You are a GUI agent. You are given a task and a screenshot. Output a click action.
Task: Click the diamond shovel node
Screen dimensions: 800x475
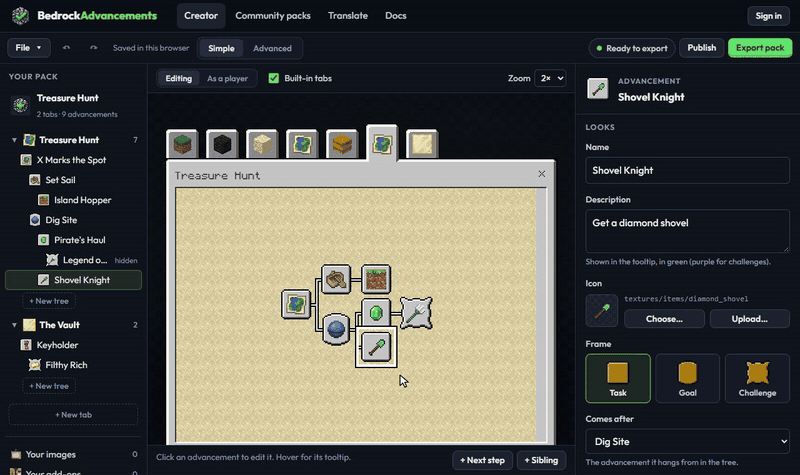coord(376,347)
